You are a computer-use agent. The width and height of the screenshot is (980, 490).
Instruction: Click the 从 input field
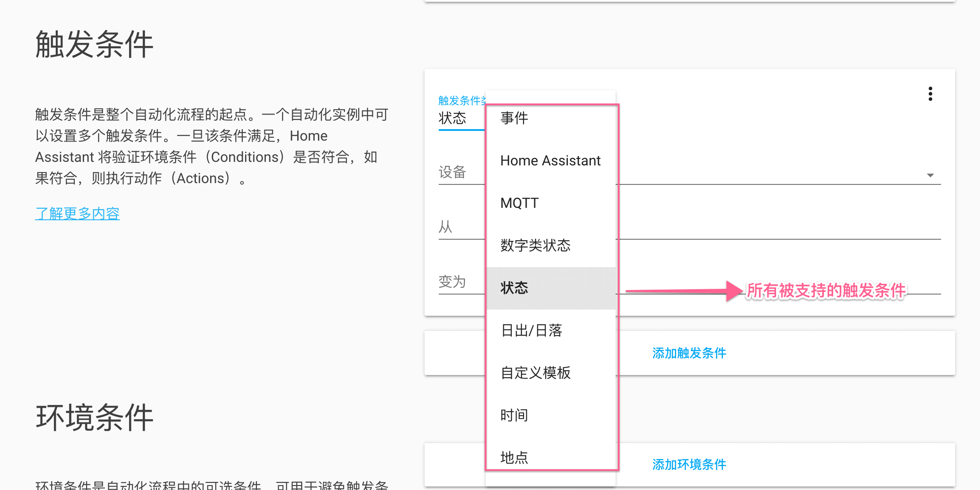pyautogui.click(x=778, y=228)
